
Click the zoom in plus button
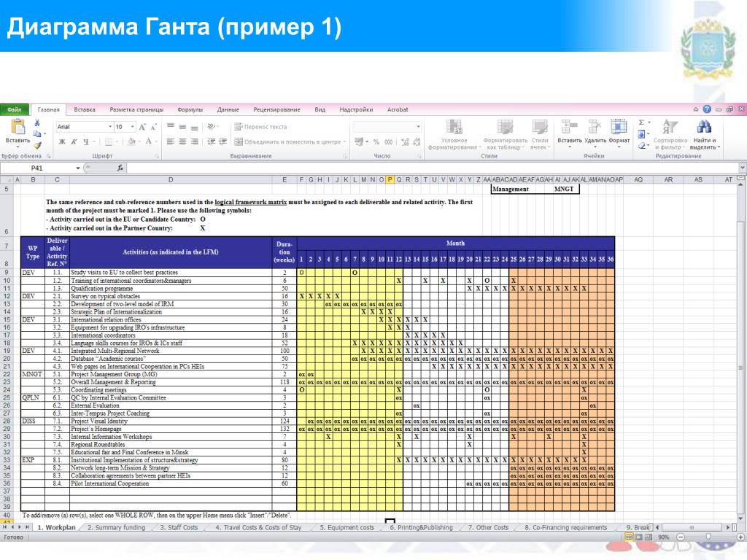pos(740,537)
